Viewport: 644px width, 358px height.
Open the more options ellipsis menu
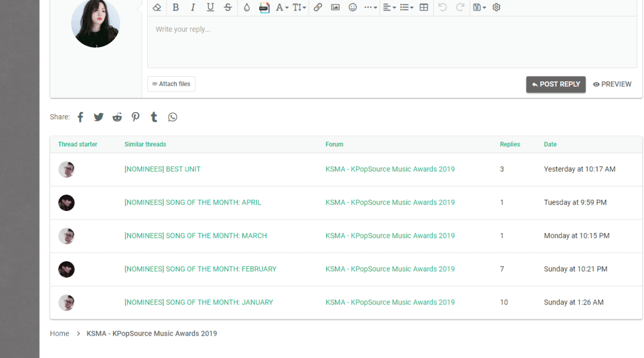370,7
